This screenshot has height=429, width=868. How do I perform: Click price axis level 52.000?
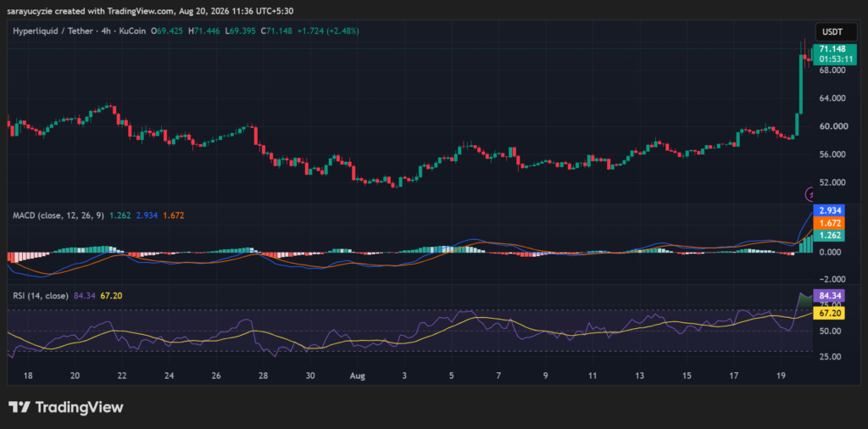[x=832, y=182]
